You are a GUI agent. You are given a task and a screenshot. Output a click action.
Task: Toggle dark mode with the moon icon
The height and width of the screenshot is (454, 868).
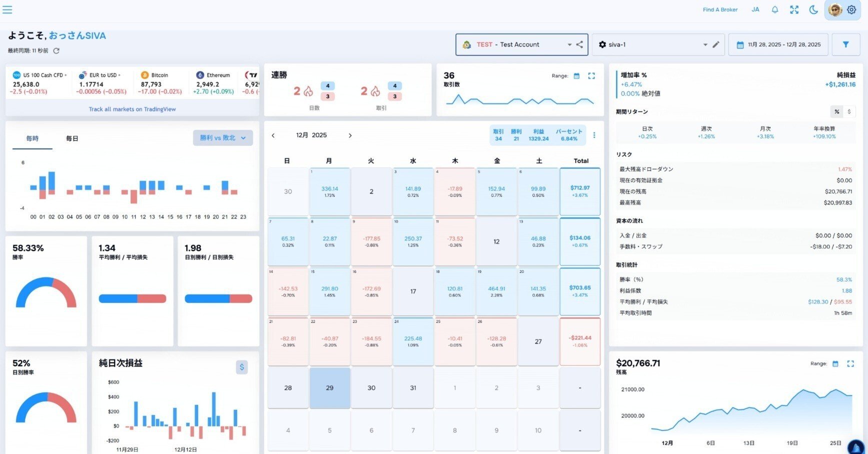[x=813, y=9]
